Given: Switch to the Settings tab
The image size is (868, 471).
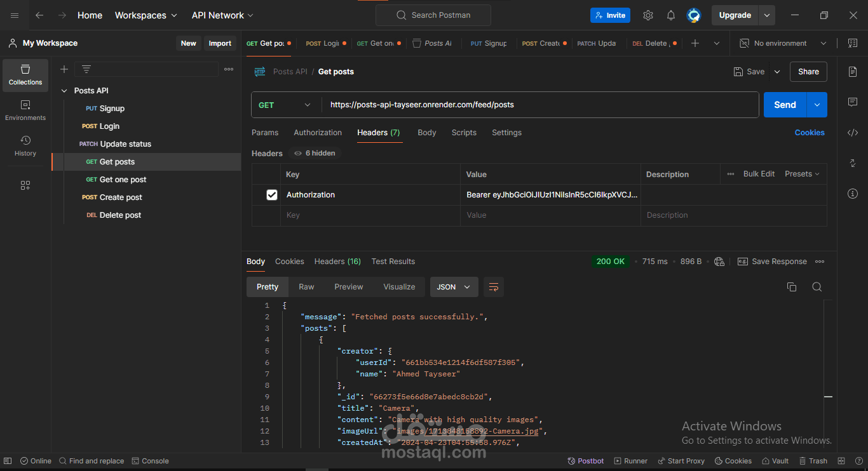Looking at the screenshot, I should 506,133.
